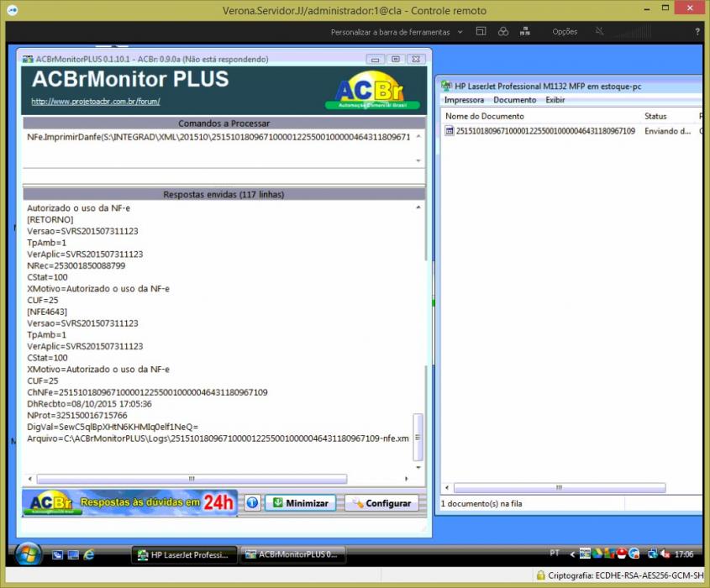
Task: Click the three-circles icon in remote toolbar
Action: (x=503, y=31)
